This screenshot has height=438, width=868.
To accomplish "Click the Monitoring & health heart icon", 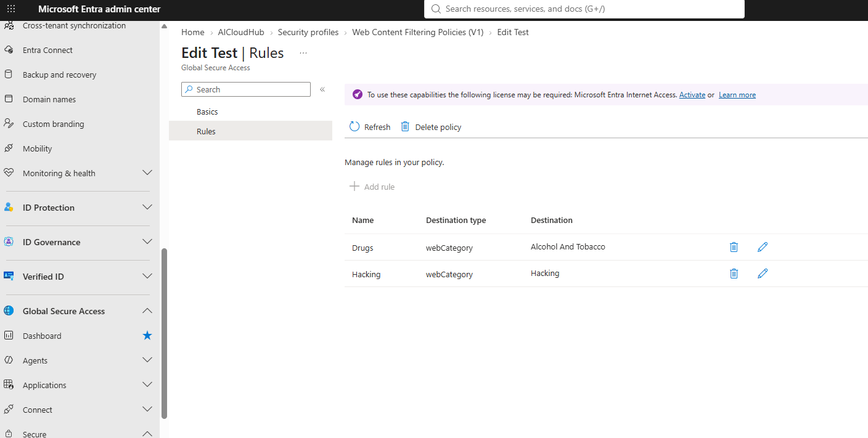I will coord(9,173).
